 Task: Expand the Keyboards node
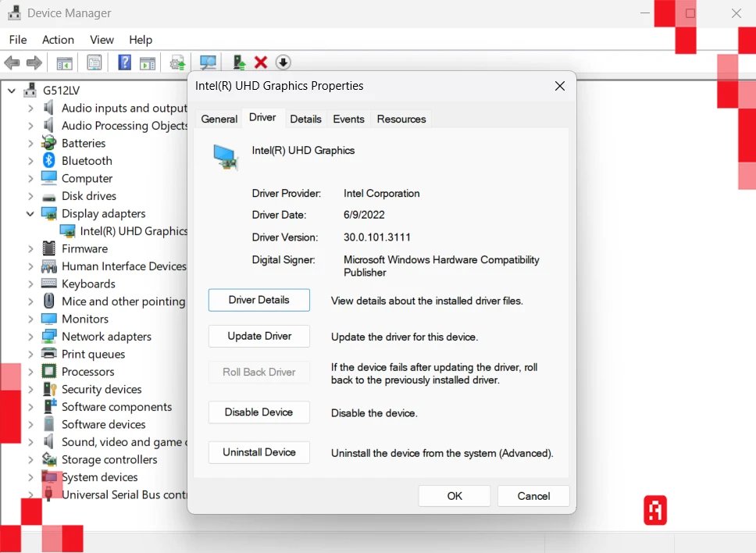coord(30,284)
